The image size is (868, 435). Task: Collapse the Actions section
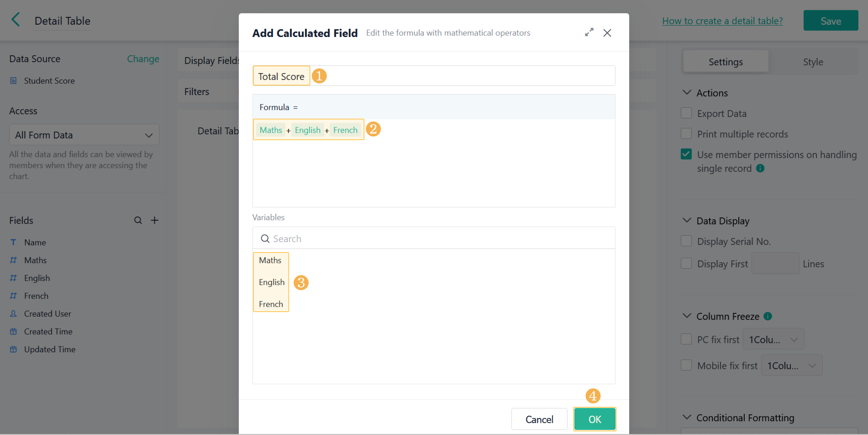click(x=687, y=93)
